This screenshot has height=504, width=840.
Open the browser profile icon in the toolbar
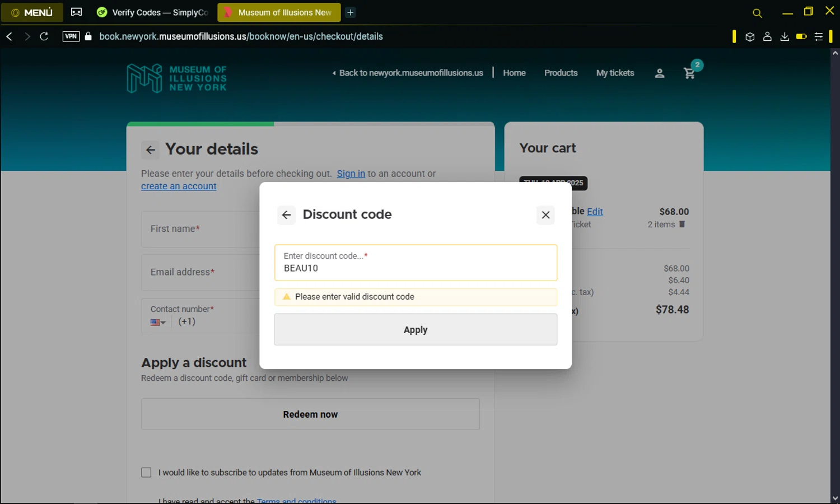tap(767, 37)
